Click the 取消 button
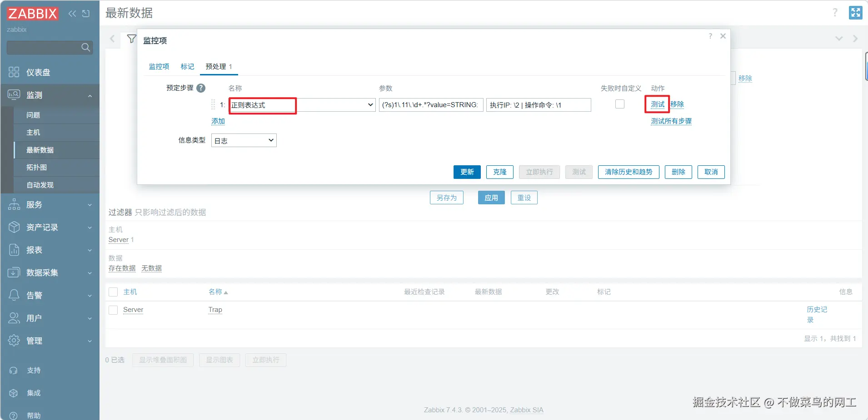Screen dimensions: 868x420 coord(711,172)
